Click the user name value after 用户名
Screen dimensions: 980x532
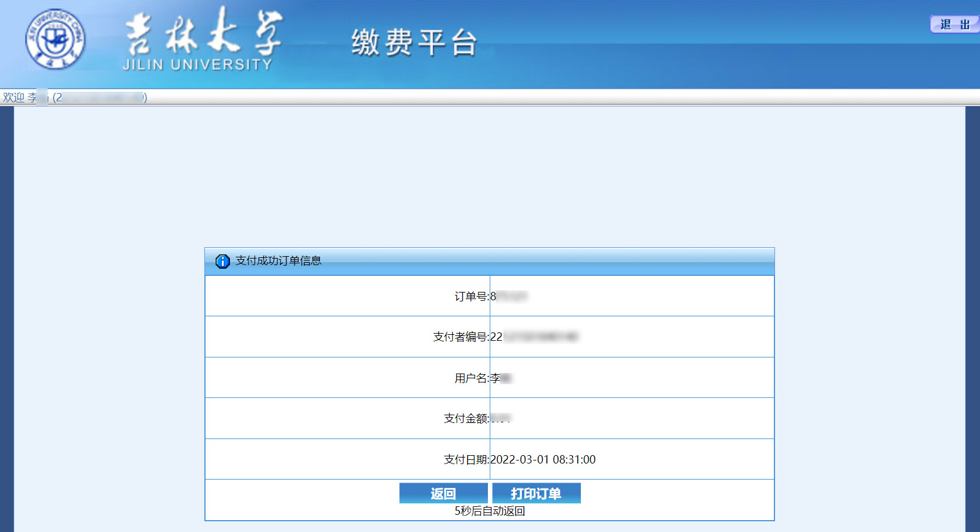[500, 378]
